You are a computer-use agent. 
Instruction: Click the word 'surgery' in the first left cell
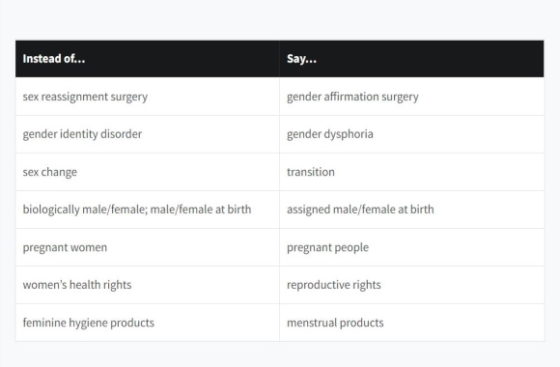tap(129, 97)
